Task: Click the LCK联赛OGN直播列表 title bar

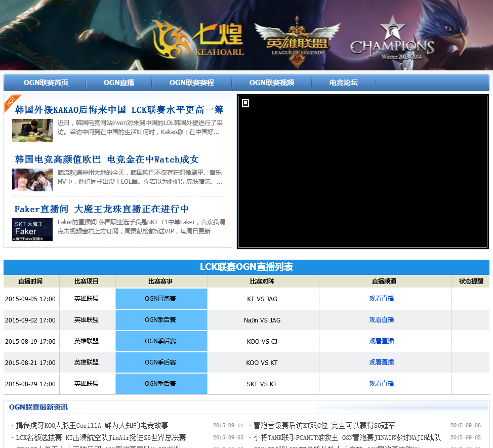Action: 247,267
